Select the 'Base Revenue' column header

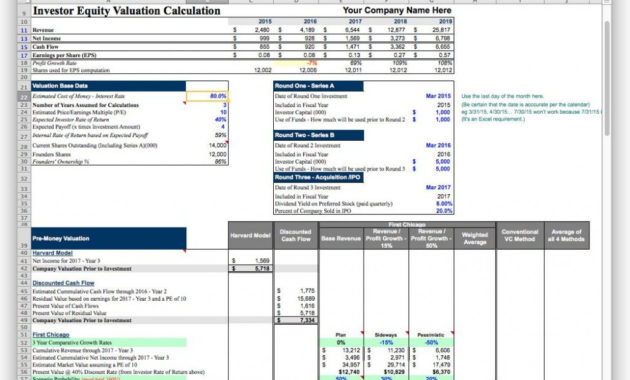341,239
